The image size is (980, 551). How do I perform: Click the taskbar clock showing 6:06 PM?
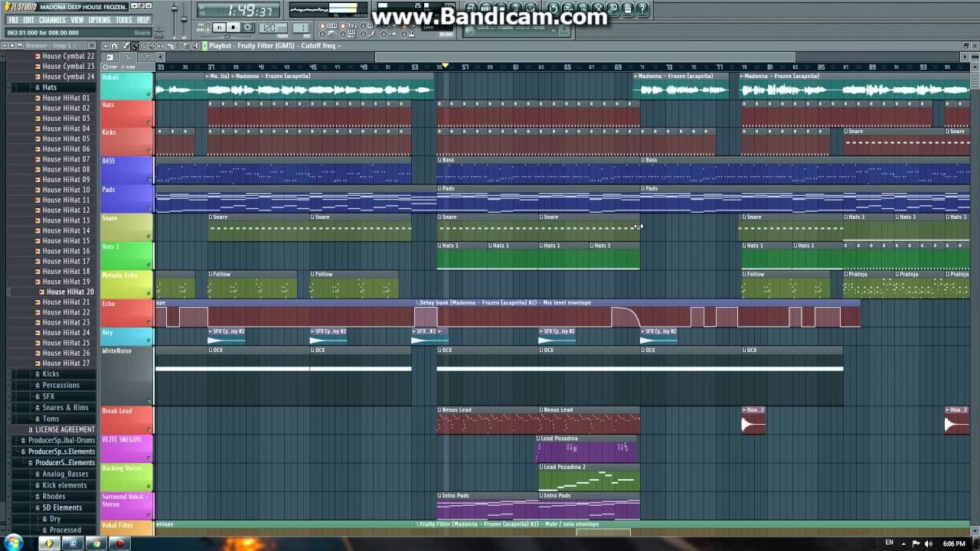coord(954,543)
